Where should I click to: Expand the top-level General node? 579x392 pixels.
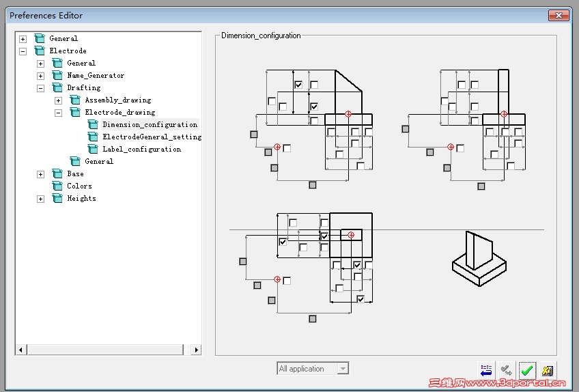coord(23,39)
